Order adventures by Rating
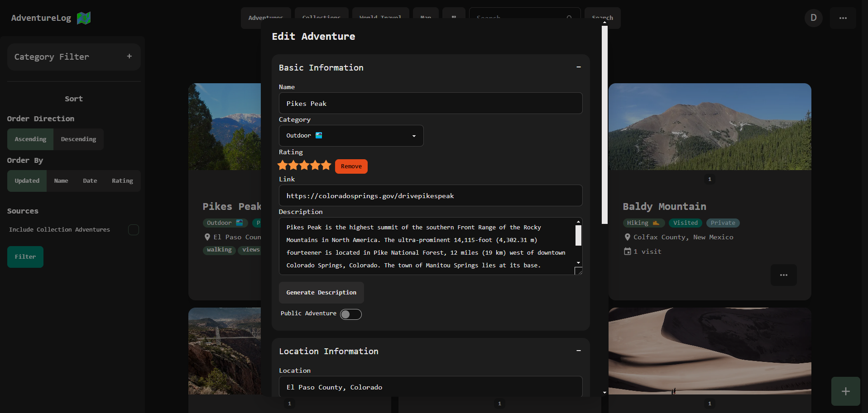 pos(122,181)
